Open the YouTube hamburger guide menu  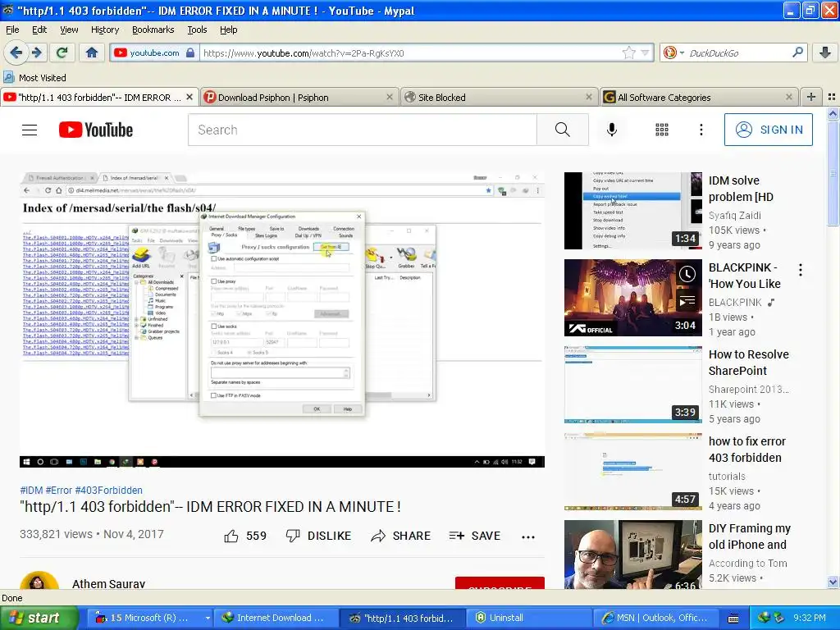pos(30,130)
